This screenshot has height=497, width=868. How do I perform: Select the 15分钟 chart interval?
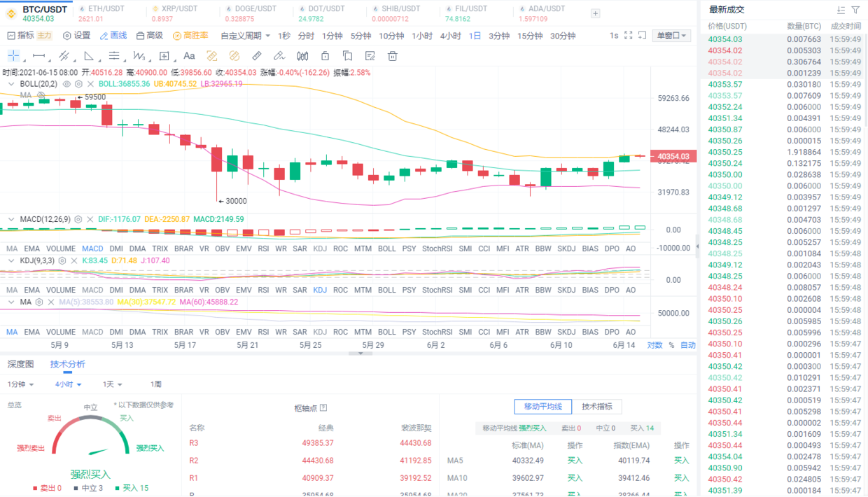(530, 36)
